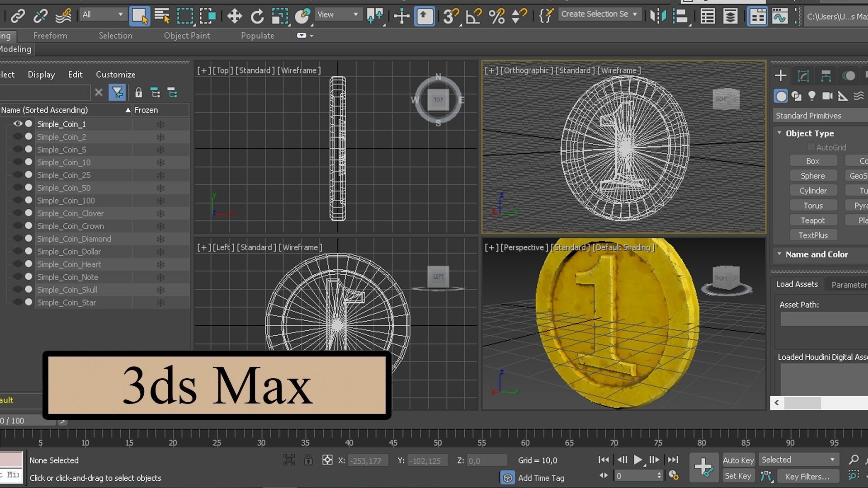The width and height of the screenshot is (868, 488).
Task: Toggle frozen state of Simple_Coin_10
Action: point(160,162)
